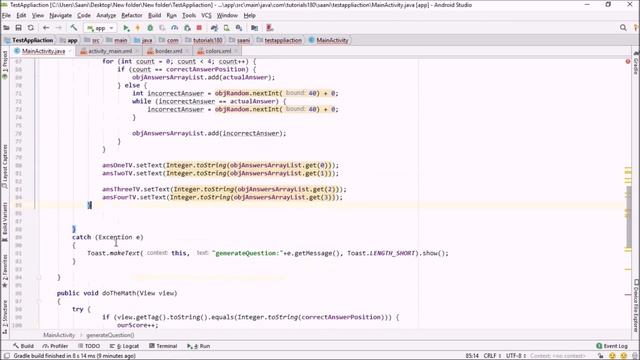Image resolution: width=640 pixels, height=360 pixels.
Task: Open Build Variants side panel tab
Action: (4, 222)
